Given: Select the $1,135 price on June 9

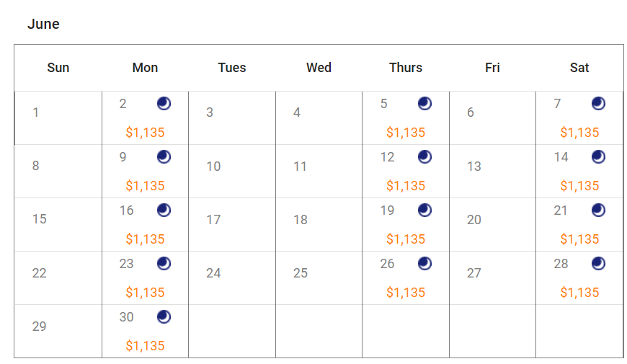Looking at the screenshot, I should tap(145, 186).
